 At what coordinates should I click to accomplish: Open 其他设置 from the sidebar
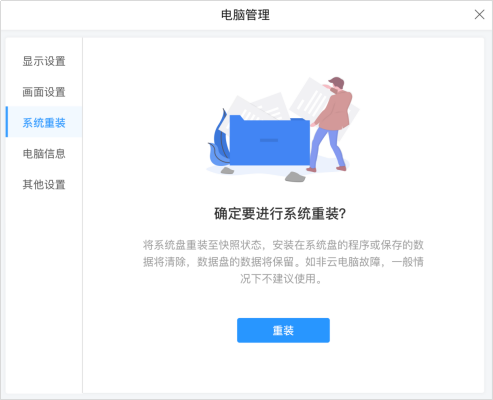44,184
